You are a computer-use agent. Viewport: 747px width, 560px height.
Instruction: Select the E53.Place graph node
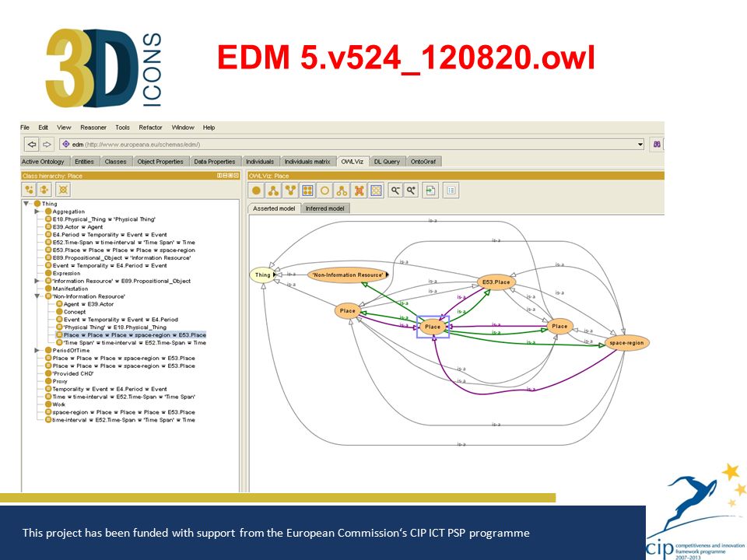496,282
